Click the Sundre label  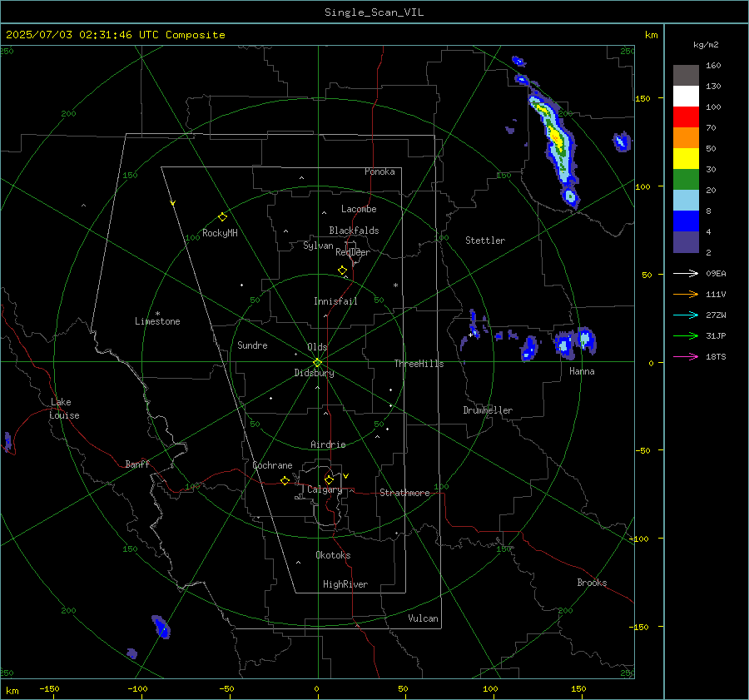252,345
